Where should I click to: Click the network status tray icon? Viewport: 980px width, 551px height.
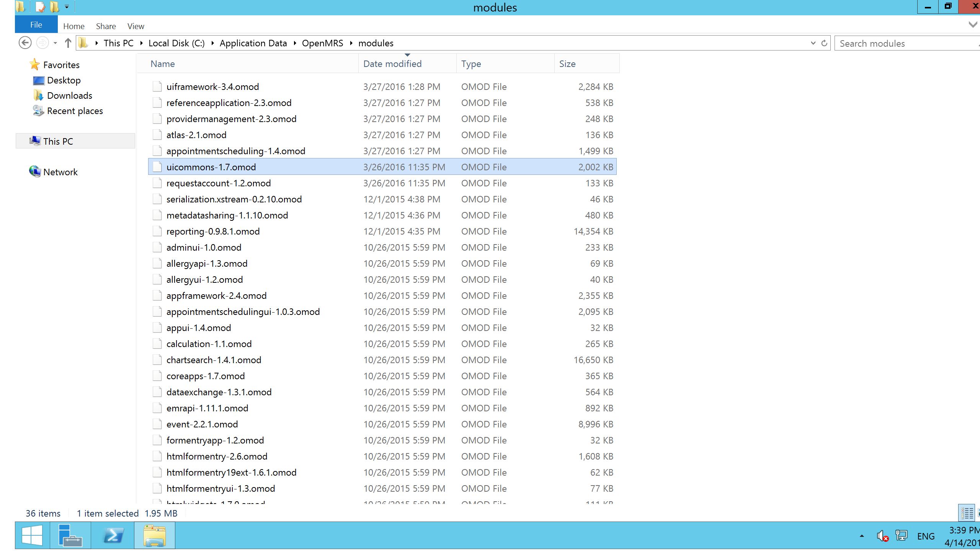(x=901, y=536)
